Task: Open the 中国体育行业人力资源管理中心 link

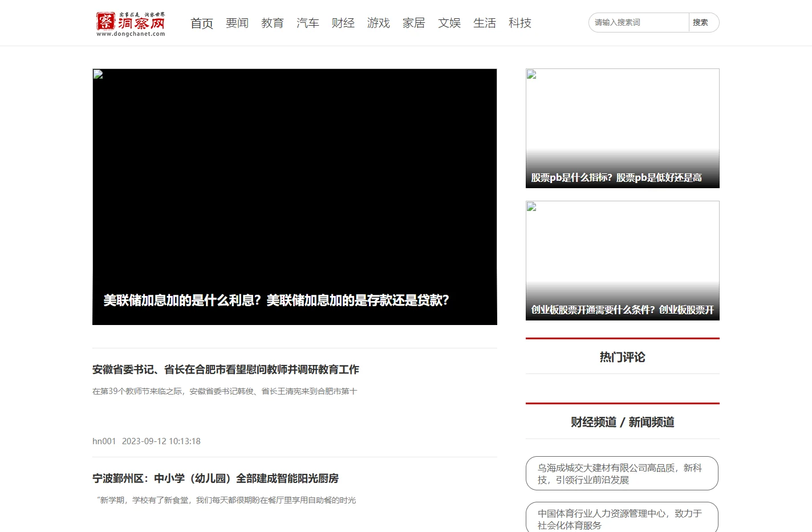Action: click(622, 518)
